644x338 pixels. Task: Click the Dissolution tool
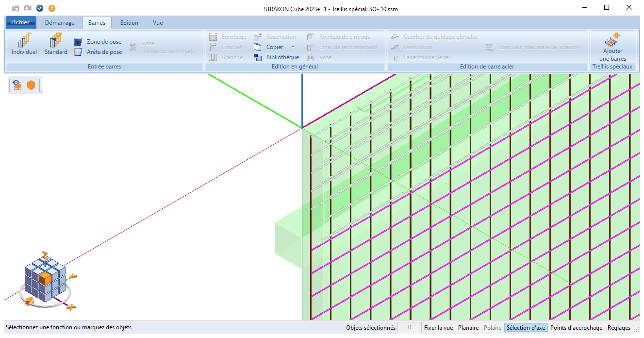pos(412,47)
